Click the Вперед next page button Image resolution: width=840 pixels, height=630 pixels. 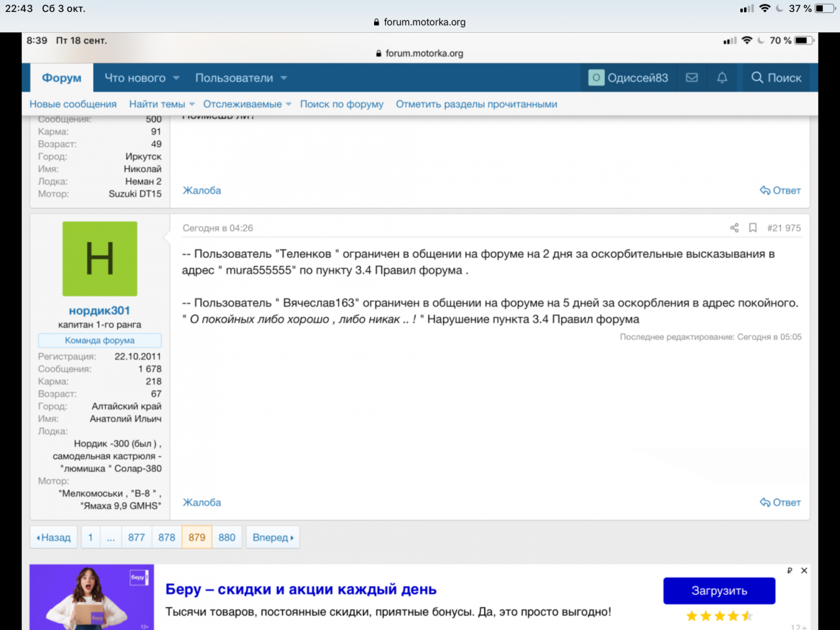click(273, 537)
